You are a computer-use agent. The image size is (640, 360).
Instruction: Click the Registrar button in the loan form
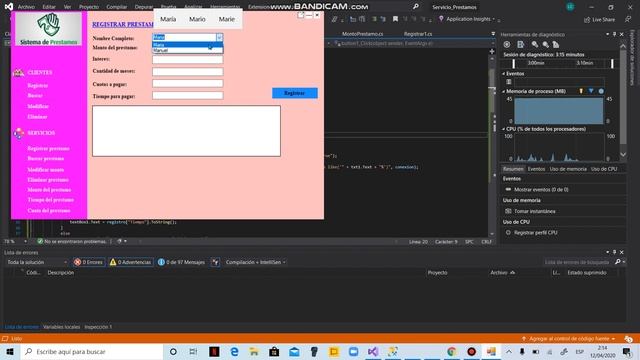click(x=295, y=93)
